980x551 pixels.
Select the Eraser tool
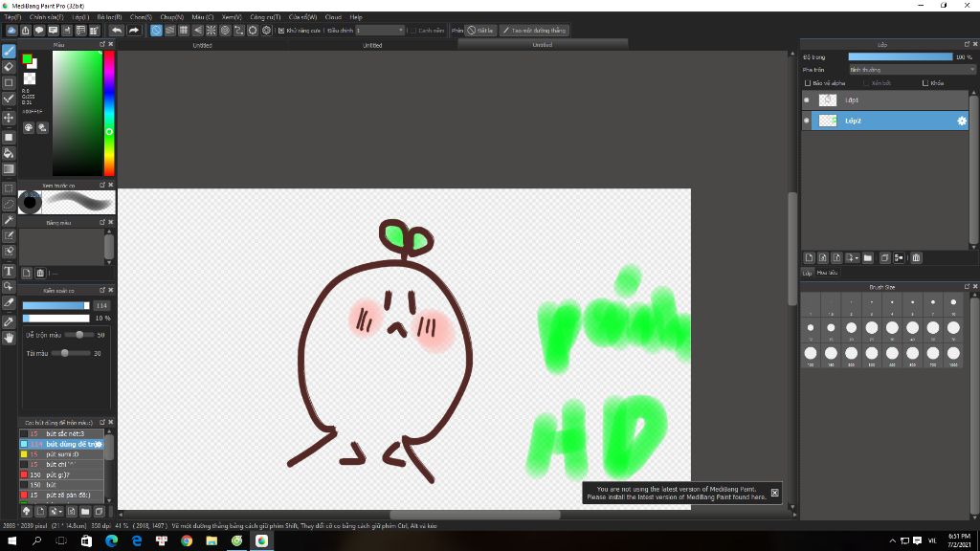(x=9, y=67)
